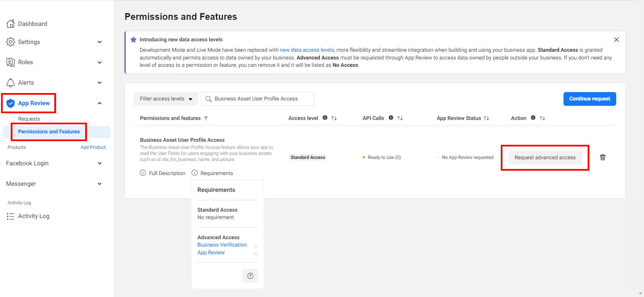Expand the Facebook Login section
The image size is (644, 297).
tap(99, 163)
